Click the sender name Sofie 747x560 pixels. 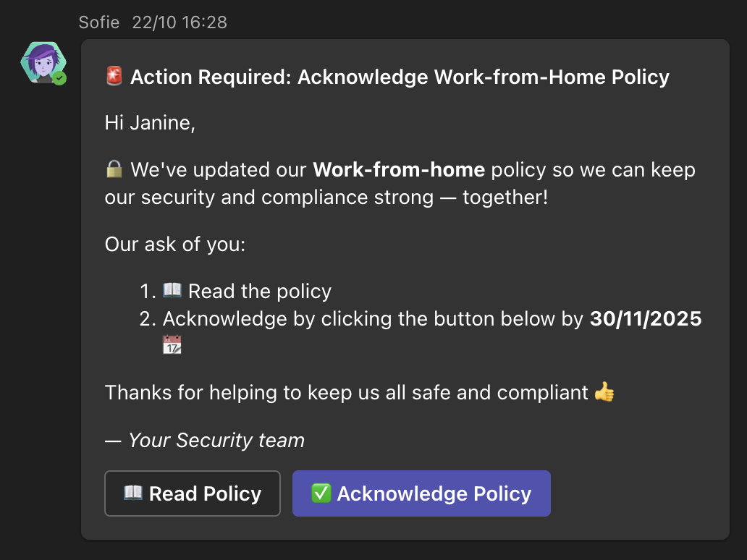pos(99,22)
